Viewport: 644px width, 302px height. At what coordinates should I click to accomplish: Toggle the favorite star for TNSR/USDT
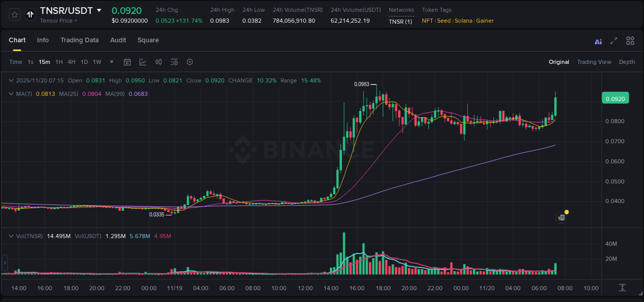14,14
